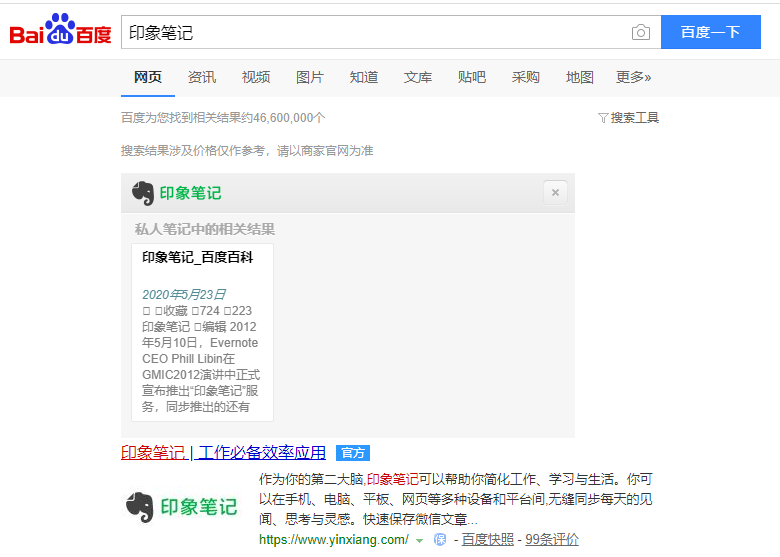Image resolution: width=780 pixels, height=557 pixels.
Task: Open image search camera icon
Action: click(x=641, y=32)
